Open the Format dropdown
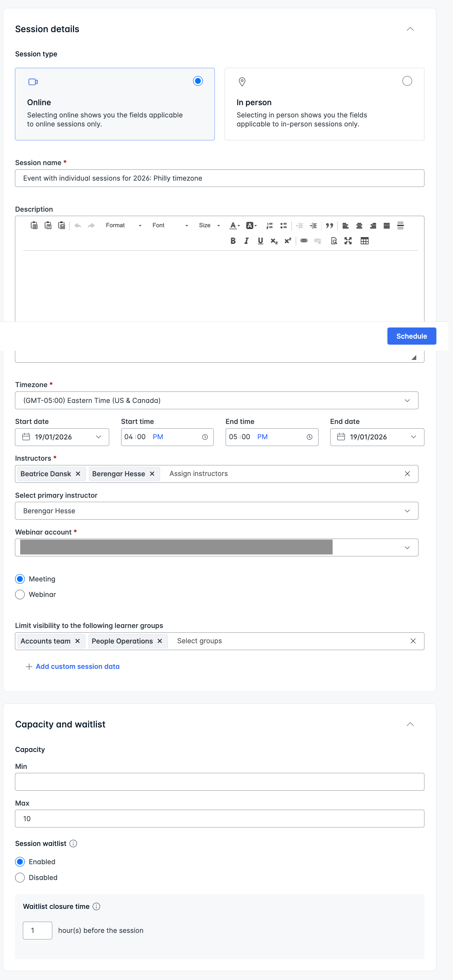Screen dimensions: 453x980 point(124,226)
